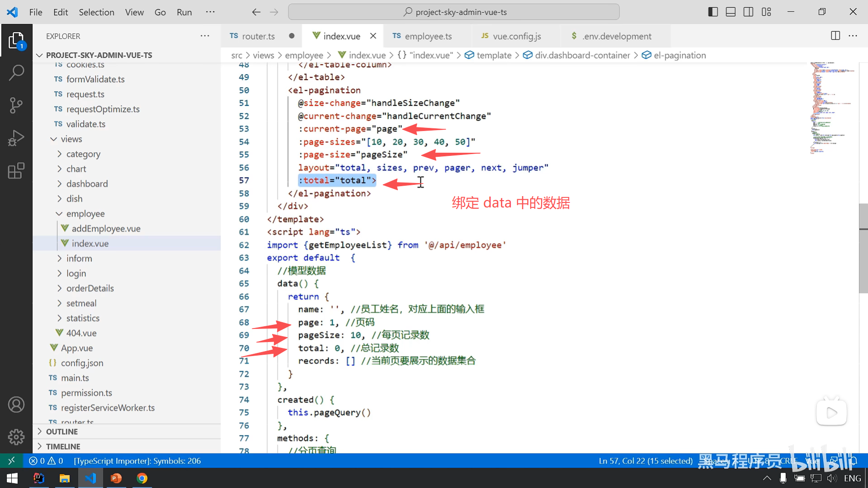Expand the OUTLINE section
The height and width of the screenshot is (488, 868).
62,432
